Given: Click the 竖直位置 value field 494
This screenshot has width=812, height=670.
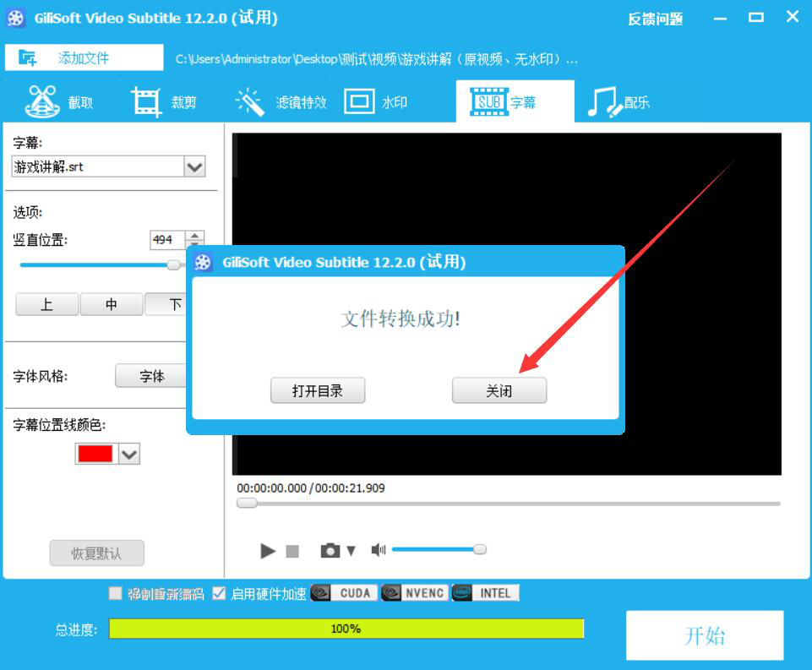Looking at the screenshot, I should tap(168, 240).
